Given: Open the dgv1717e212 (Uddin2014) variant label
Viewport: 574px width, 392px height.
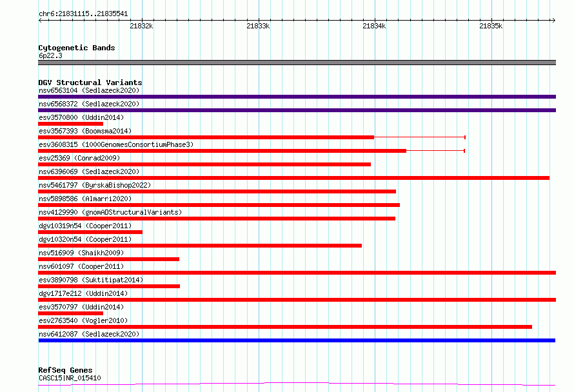Looking at the screenshot, I should tap(83, 293).
